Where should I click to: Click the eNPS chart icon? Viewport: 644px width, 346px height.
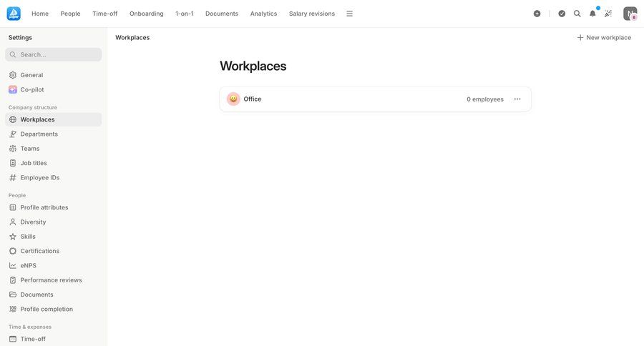[x=13, y=265]
